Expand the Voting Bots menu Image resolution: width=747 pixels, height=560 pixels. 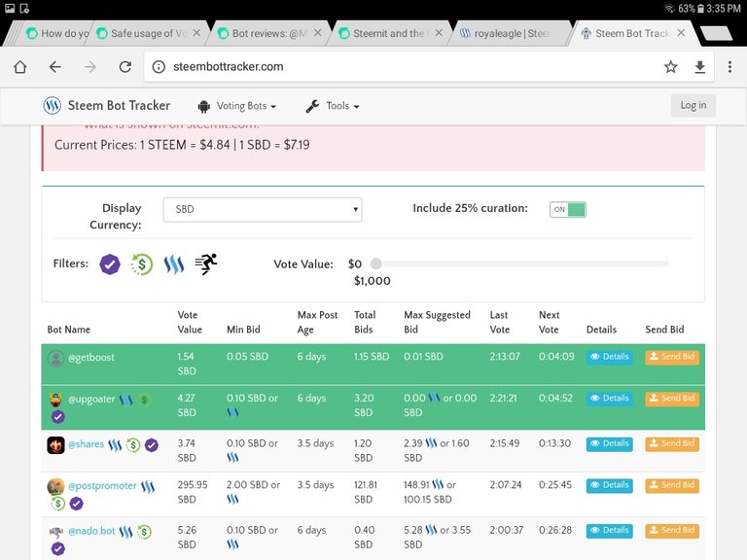click(237, 106)
